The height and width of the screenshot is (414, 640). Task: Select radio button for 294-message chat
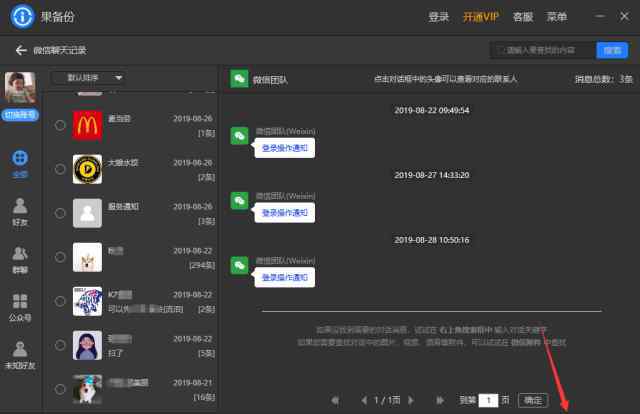(x=60, y=257)
